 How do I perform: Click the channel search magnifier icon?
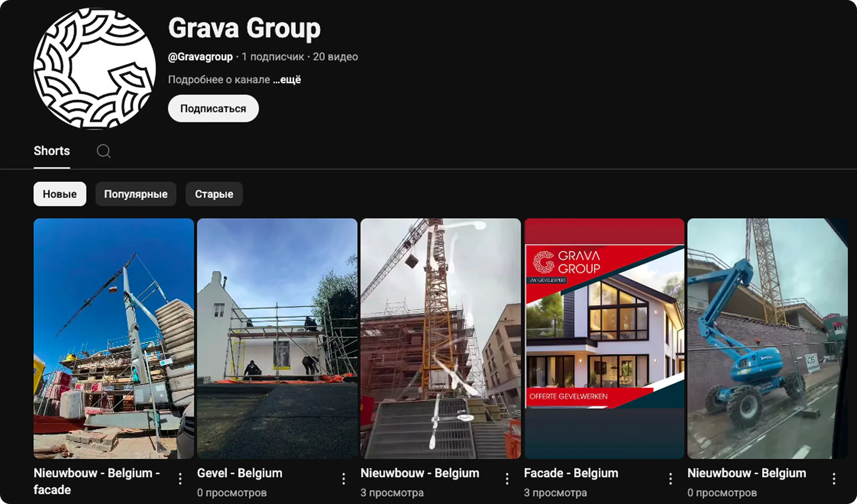tap(104, 151)
